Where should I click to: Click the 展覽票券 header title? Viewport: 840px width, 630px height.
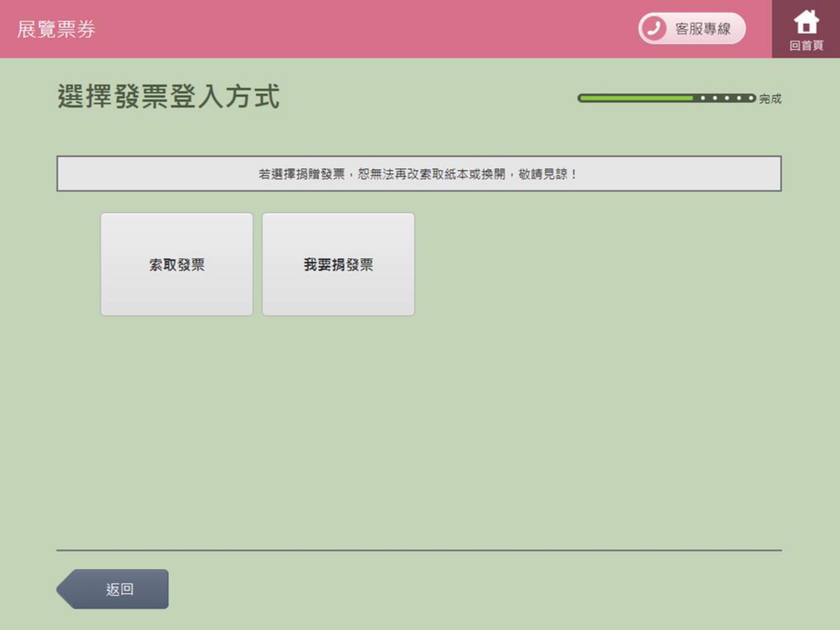pyautogui.click(x=56, y=30)
